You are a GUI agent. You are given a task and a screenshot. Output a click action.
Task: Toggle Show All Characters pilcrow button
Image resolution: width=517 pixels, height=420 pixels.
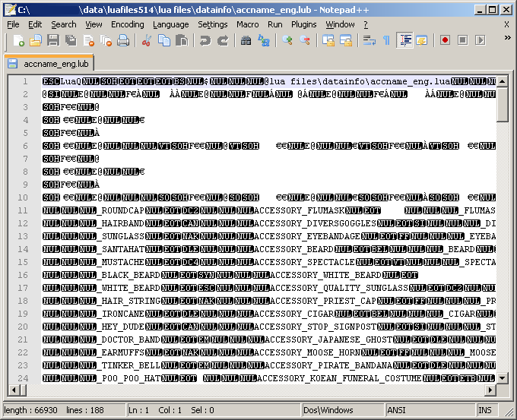(x=386, y=40)
